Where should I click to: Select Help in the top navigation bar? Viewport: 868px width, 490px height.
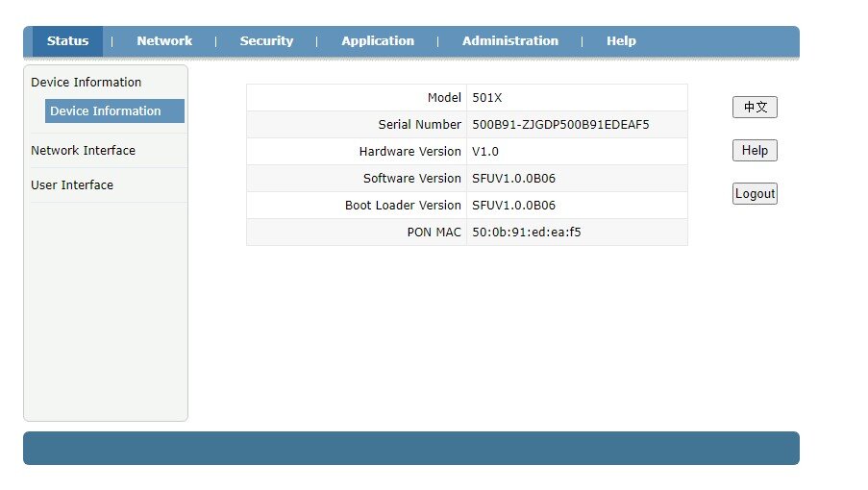click(x=621, y=41)
